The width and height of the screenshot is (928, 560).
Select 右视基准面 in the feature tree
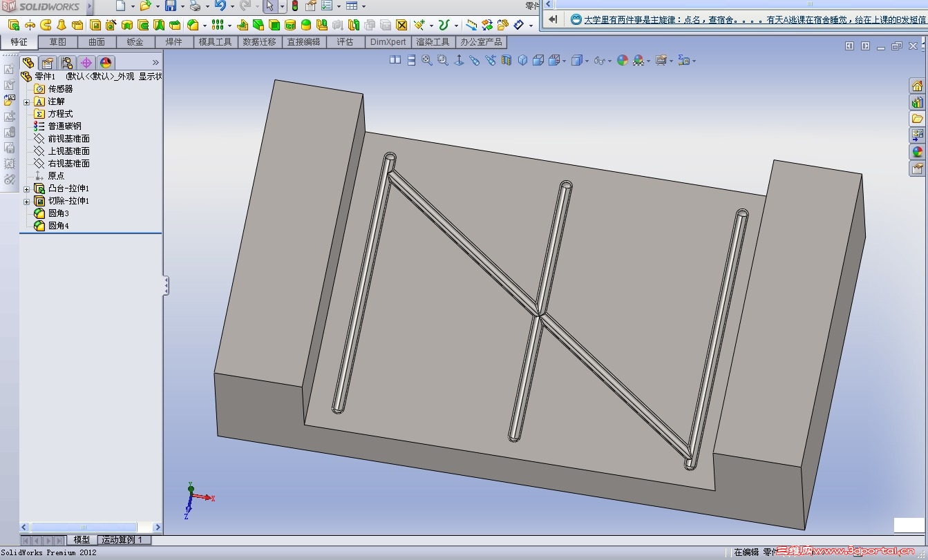[68, 164]
